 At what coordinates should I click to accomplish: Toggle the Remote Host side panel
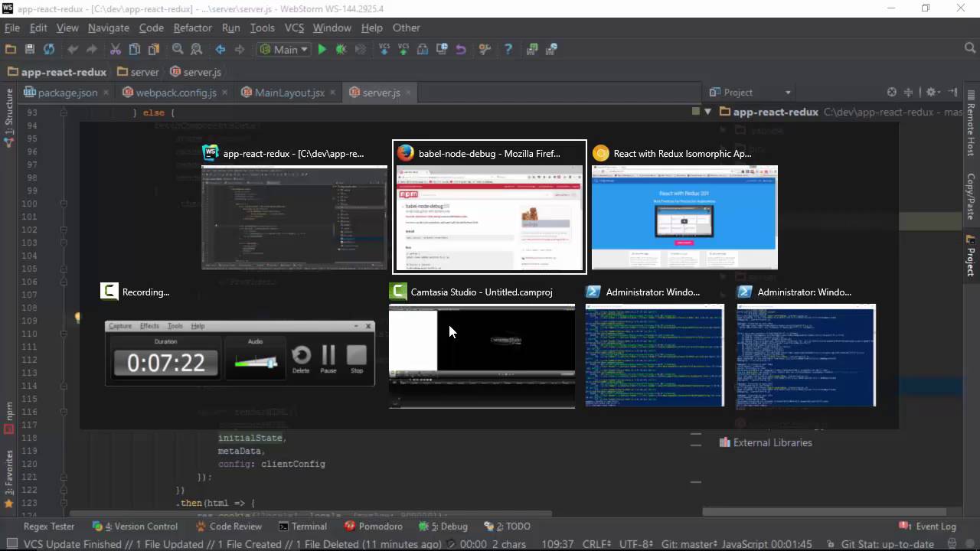(971, 122)
